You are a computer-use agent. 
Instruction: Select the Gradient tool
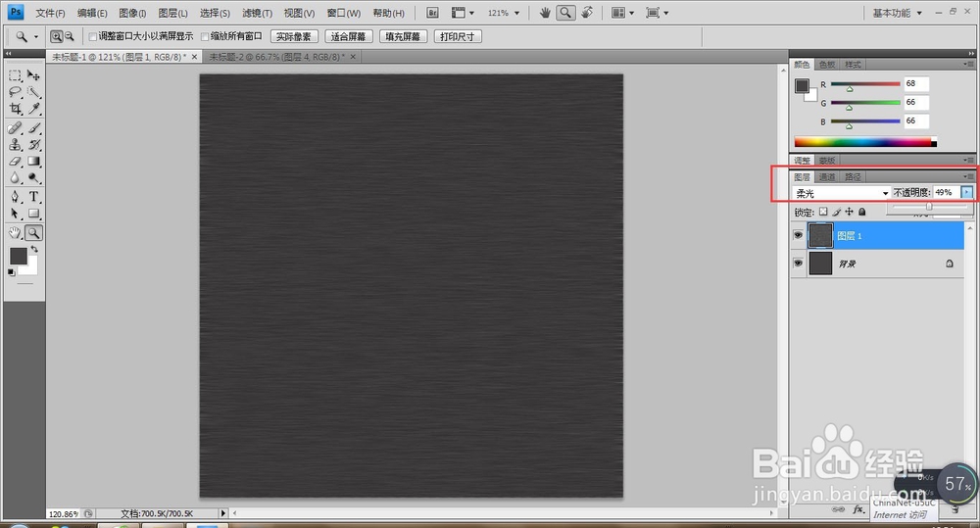pyautogui.click(x=33, y=162)
